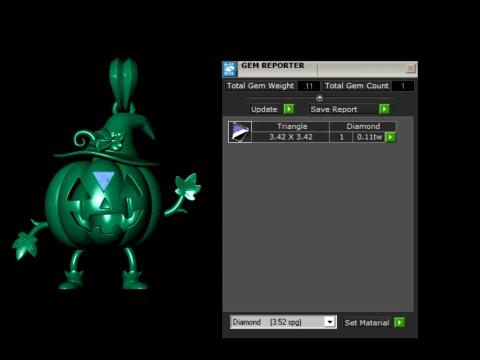Click the GEM REPORTER title bar
This screenshot has width=480, height=360.
tap(320, 69)
